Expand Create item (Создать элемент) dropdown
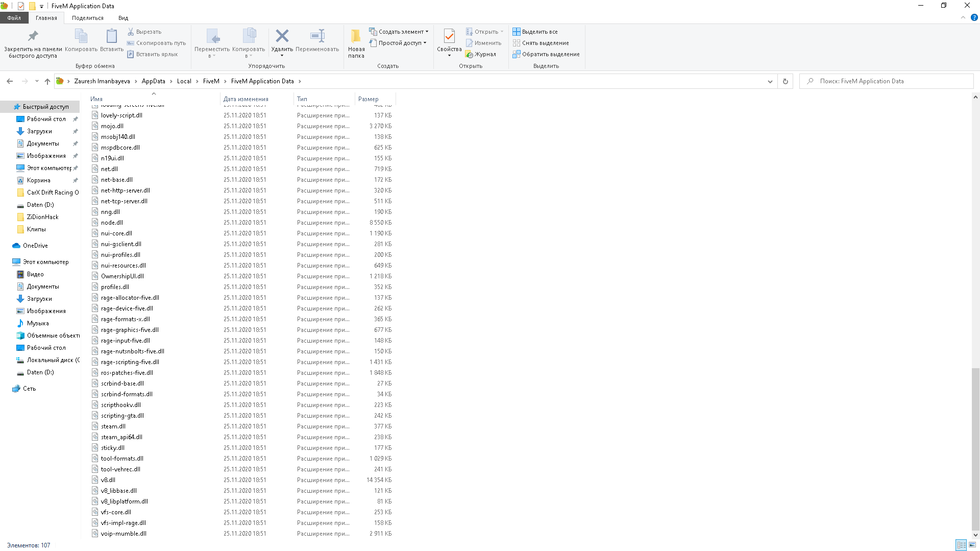The height and width of the screenshot is (551, 980). (399, 32)
